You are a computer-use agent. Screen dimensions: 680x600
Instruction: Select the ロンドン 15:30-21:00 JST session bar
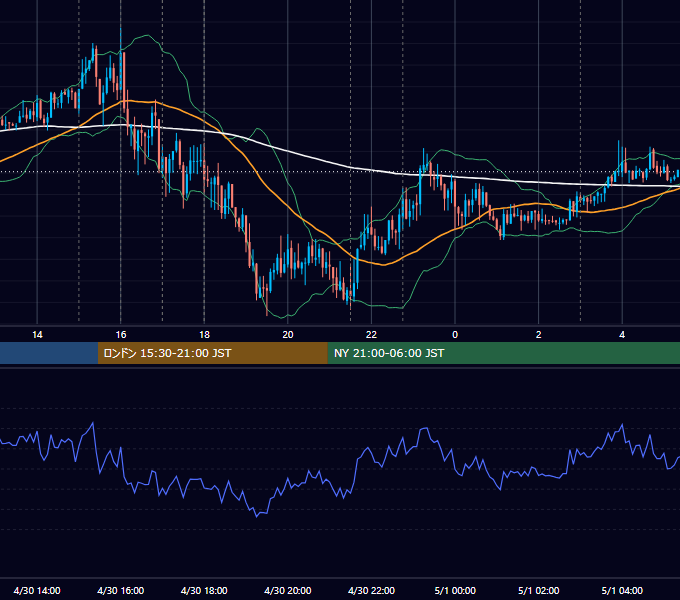pos(212,353)
